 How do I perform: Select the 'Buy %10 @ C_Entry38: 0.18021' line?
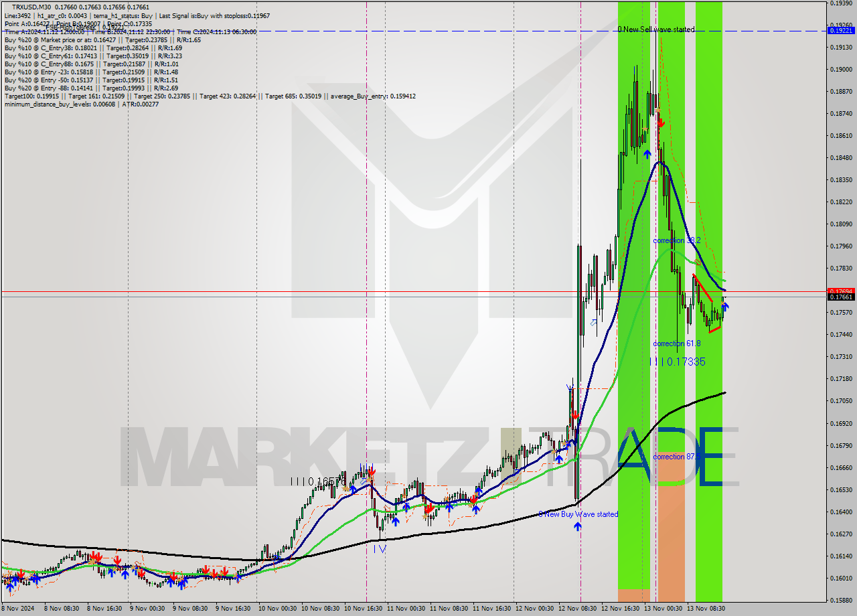(x=93, y=48)
